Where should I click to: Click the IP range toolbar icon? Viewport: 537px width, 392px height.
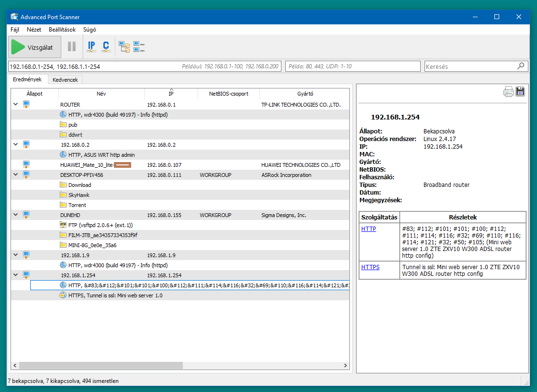[x=91, y=46]
